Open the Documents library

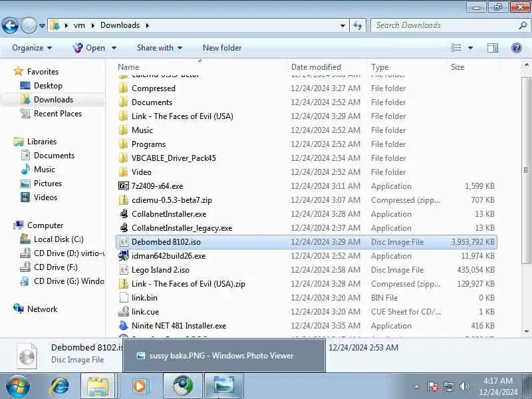coord(54,156)
